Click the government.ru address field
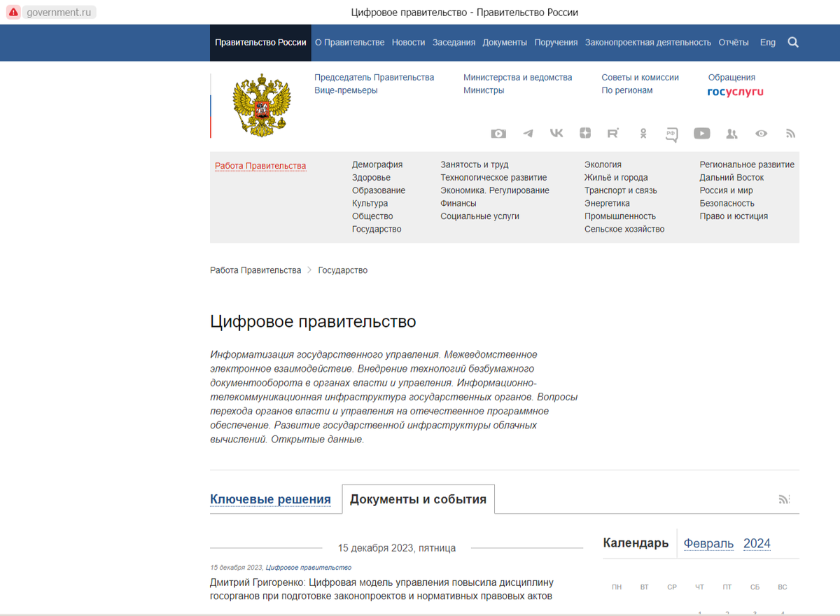The height and width of the screenshot is (616, 840). [57, 12]
